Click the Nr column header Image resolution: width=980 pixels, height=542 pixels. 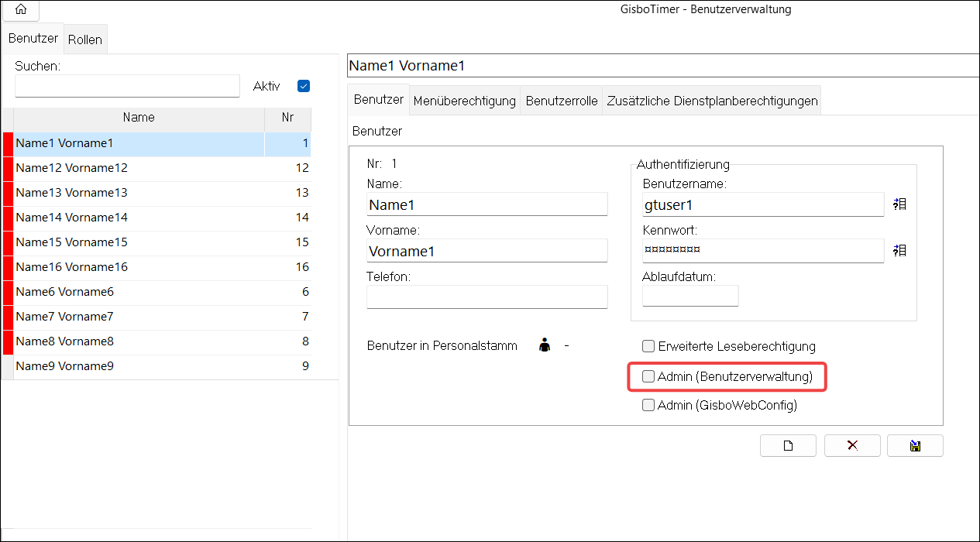[287, 118]
